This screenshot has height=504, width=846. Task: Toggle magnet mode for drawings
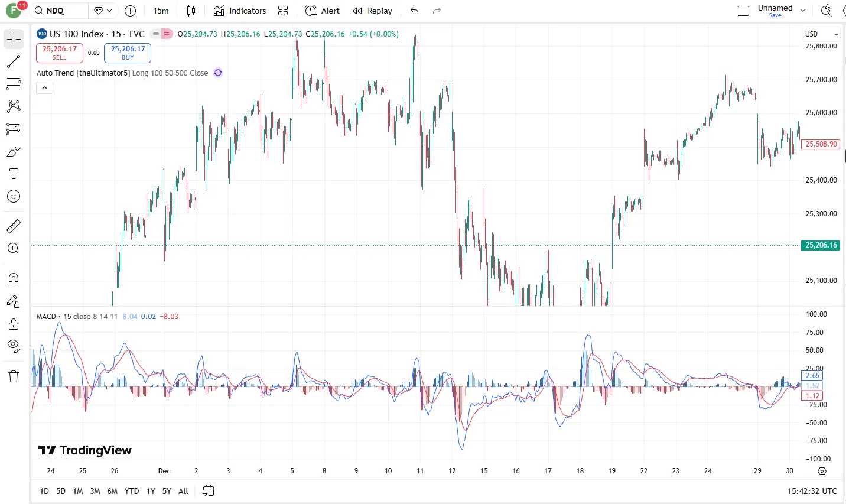coord(14,279)
